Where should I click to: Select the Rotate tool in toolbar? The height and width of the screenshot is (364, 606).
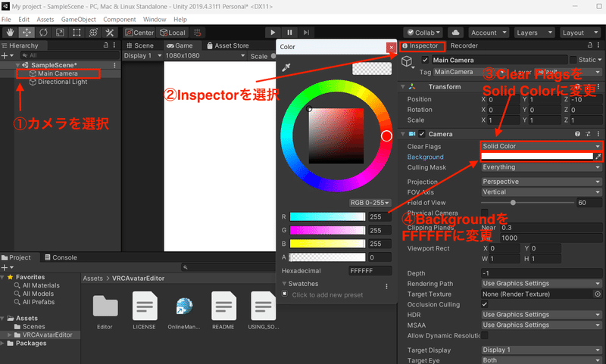pos(43,33)
